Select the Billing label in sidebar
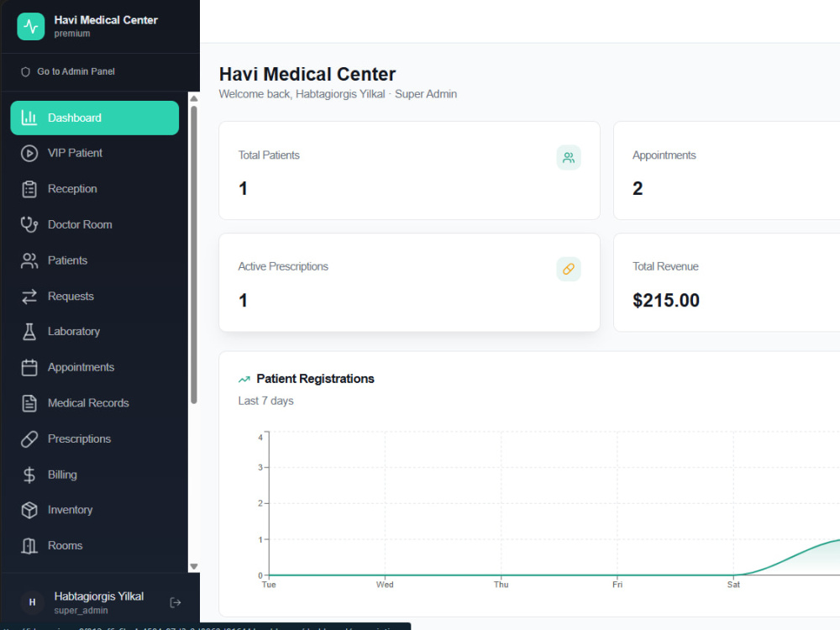 pyautogui.click(x=62, y=475)
